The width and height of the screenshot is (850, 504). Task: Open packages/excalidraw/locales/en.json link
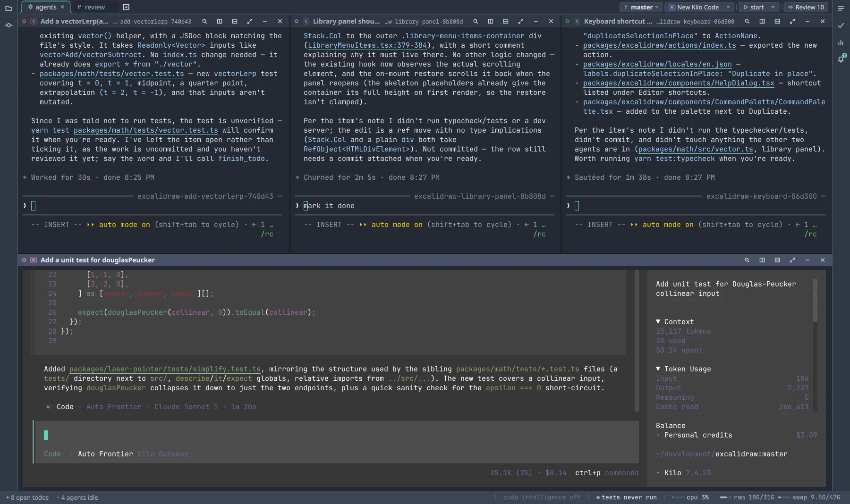(657, 64)
